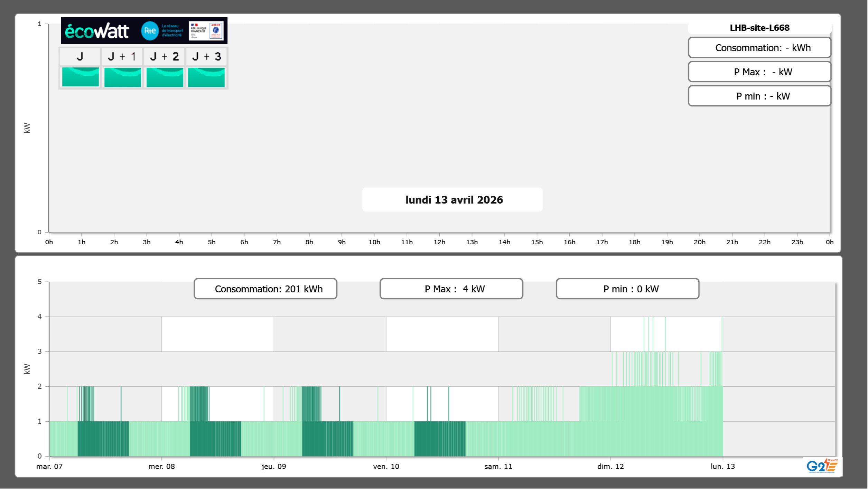Select the J + 3 day header
Screen dimensions: 868x489
(x=206, y=57)
